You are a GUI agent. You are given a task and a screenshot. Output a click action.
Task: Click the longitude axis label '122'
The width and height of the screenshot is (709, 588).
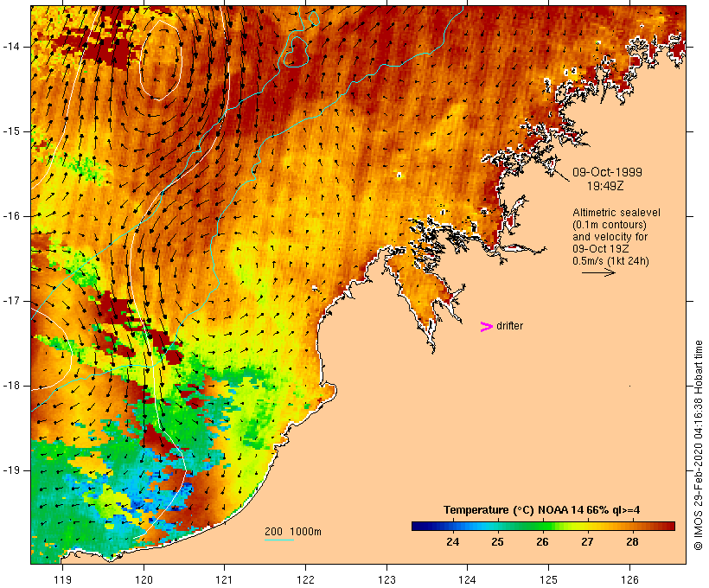click(x=305, y=580)
